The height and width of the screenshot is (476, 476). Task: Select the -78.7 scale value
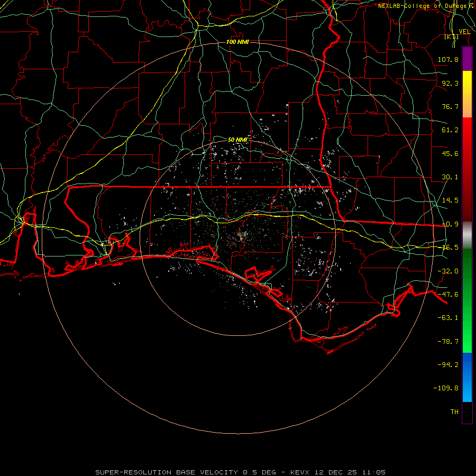pyautogui.click(x=448, y=342)
